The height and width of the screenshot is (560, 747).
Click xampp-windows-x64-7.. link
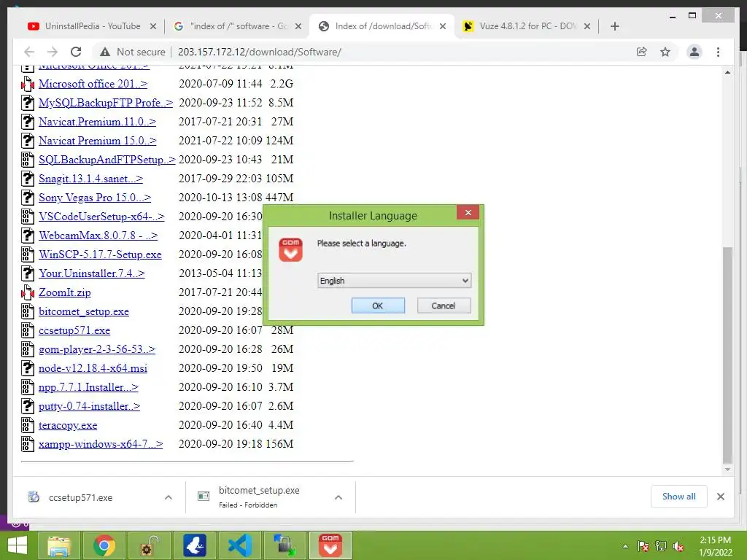pos(101,444)
